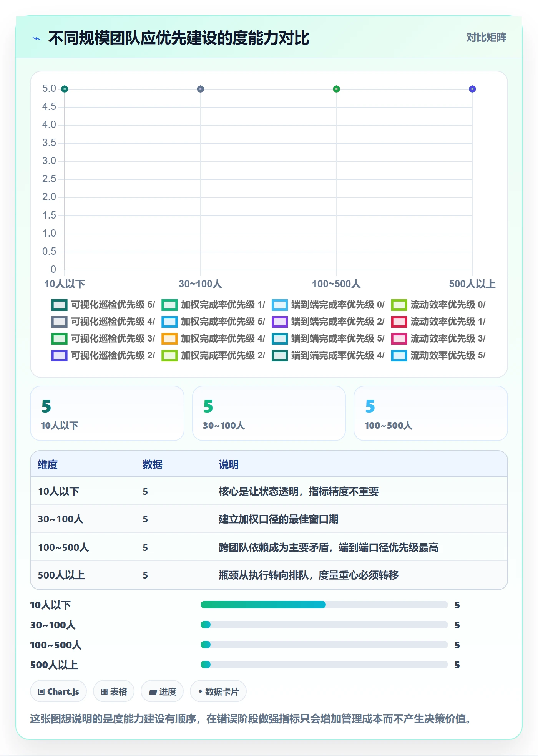
Task: Toggle legend item 加权完成率优先级 1/
Action: [x=213, y=305]
